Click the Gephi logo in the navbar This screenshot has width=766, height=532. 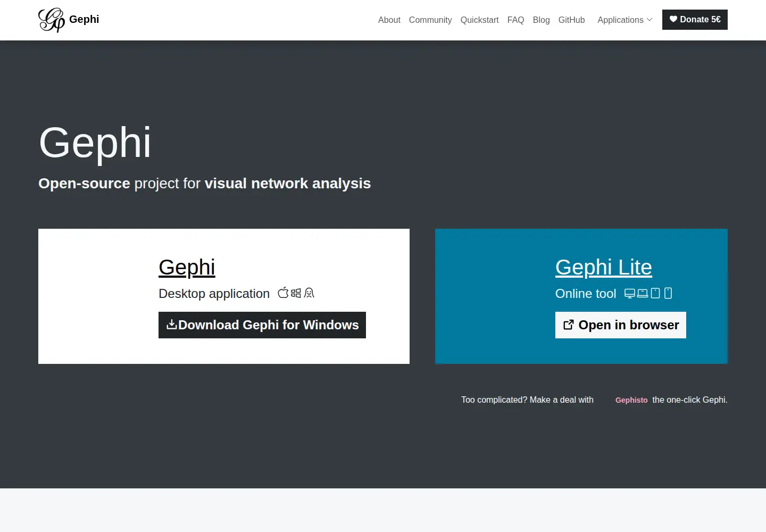pos(52,20)
